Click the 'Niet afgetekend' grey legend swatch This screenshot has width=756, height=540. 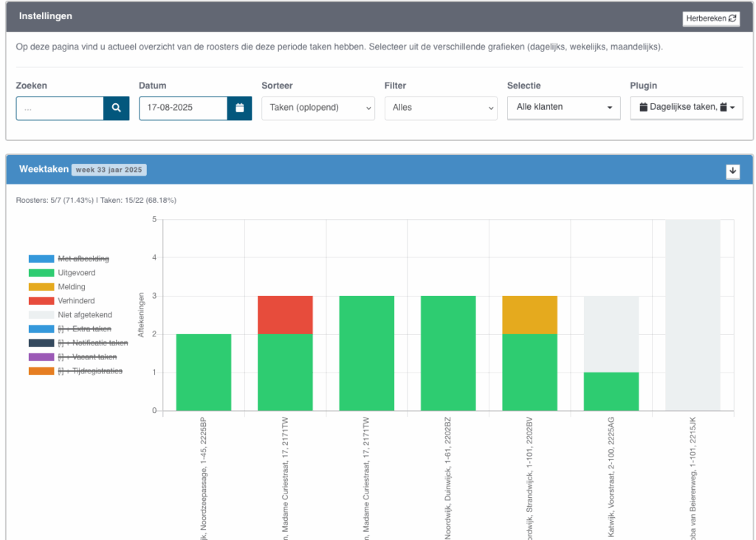41,315
